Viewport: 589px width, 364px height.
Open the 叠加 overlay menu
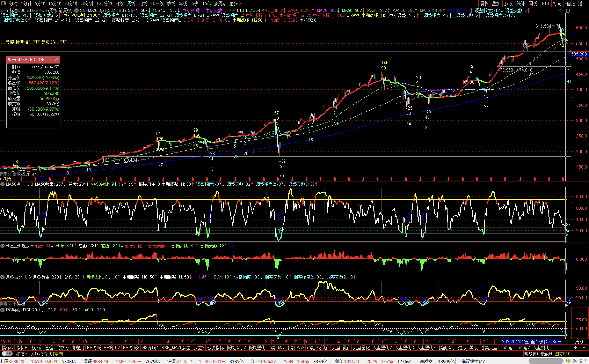click(x=496, y=3)
